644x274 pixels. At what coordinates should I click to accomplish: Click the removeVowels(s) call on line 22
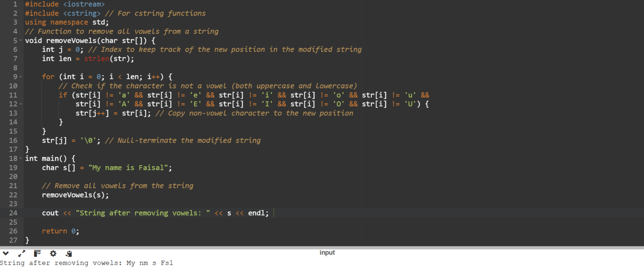(75, 195)
